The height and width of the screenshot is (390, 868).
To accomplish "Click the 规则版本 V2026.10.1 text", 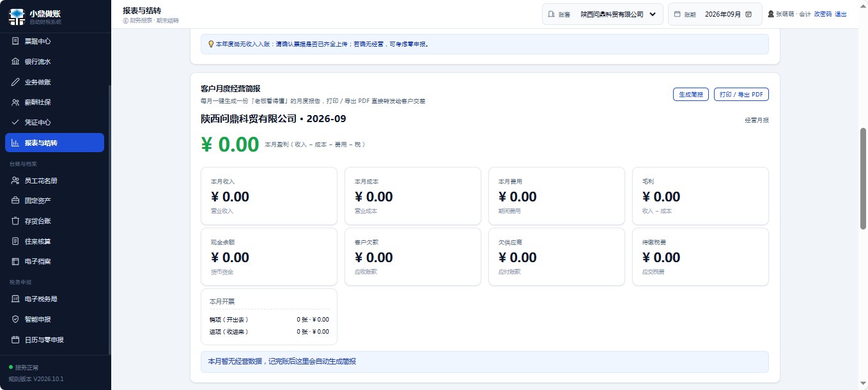I will tap(36, 378).
